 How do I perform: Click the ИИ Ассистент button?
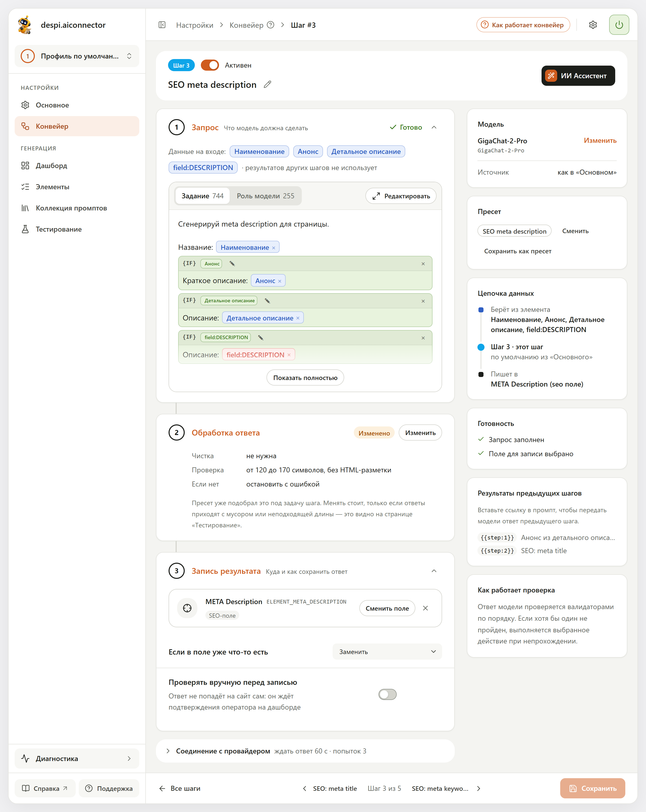(578, 76)
